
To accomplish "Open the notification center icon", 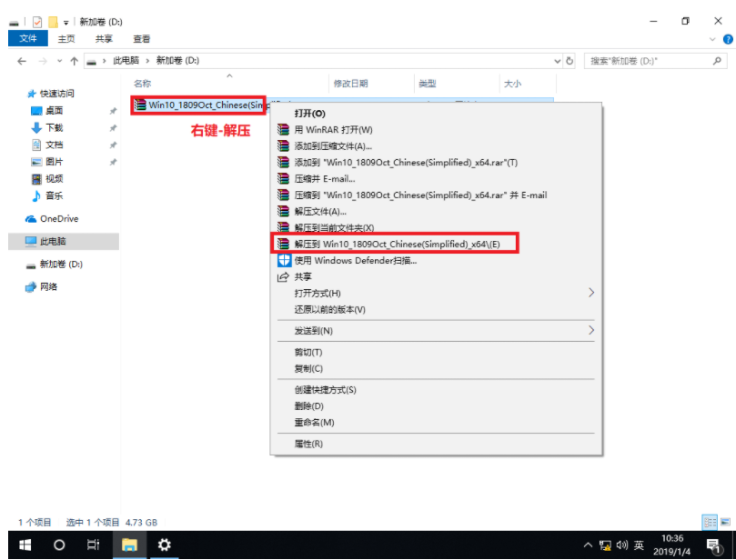I will [x=713, y=545].
